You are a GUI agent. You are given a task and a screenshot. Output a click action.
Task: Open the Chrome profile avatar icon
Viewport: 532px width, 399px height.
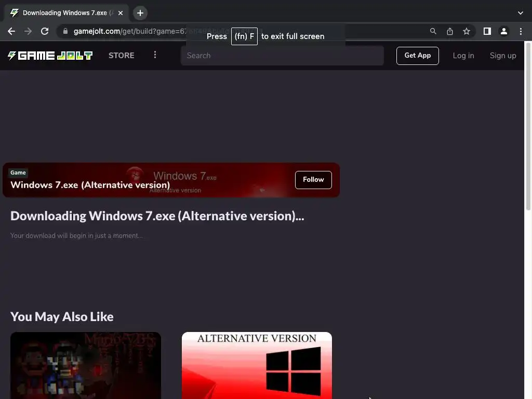click(x=504, y=31)
